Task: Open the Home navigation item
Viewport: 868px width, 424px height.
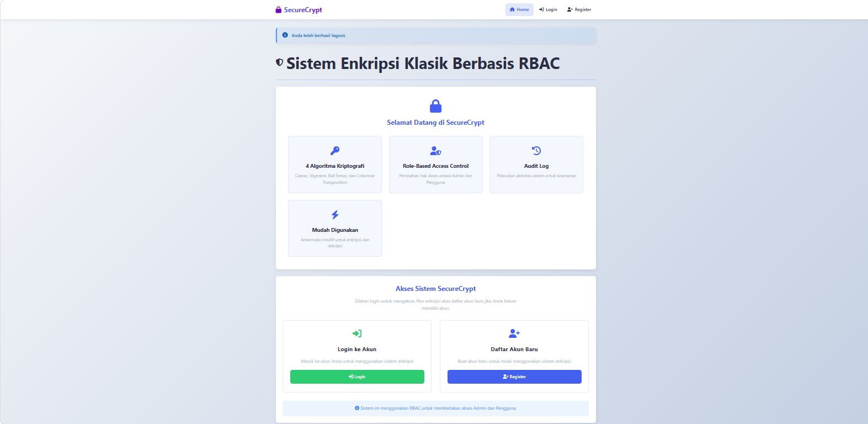Action: pos(519,9)
